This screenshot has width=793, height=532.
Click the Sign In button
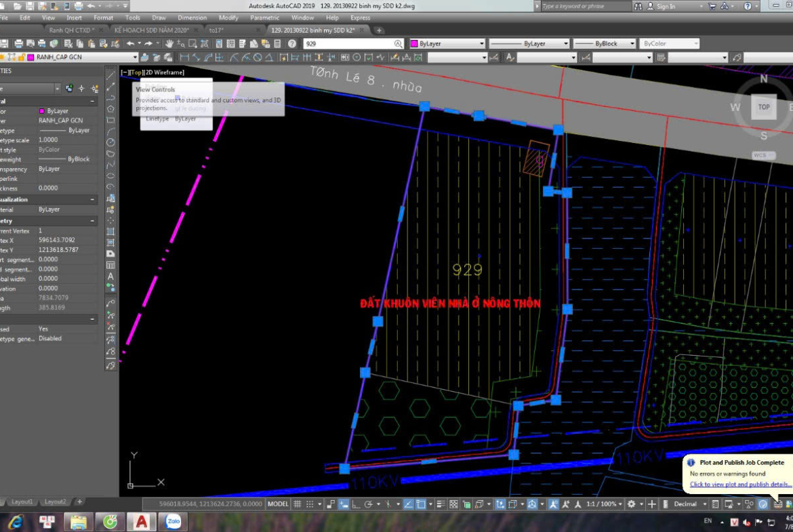pos(666,6)
